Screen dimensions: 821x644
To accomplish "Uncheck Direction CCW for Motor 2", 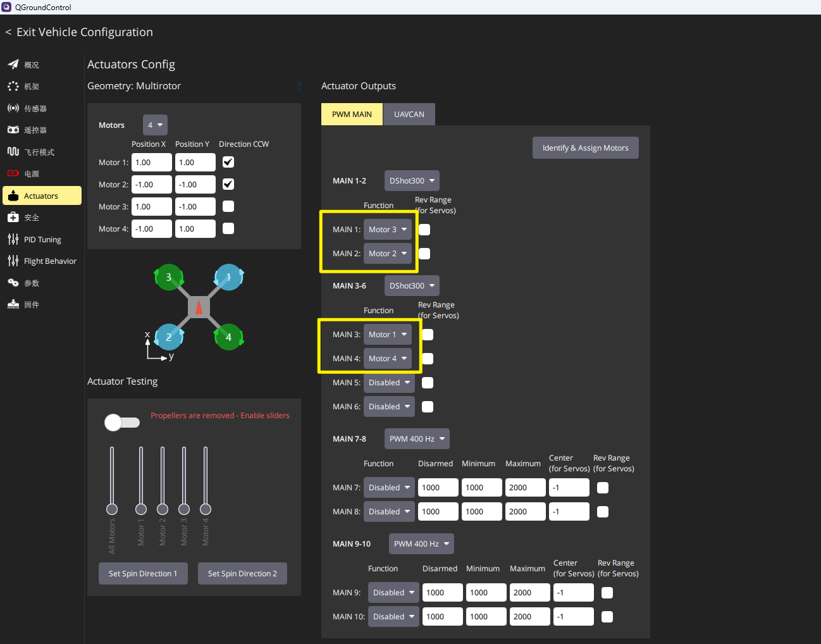I will (228, 184).
